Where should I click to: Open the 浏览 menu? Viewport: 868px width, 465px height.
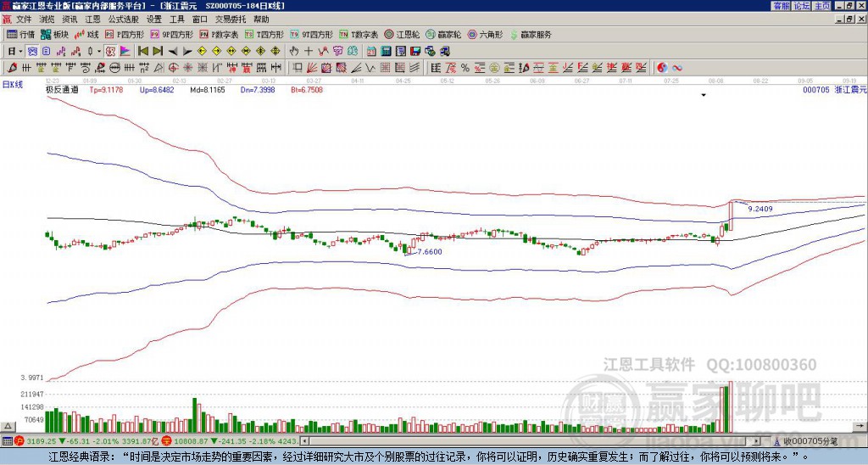tap(47, 20)
